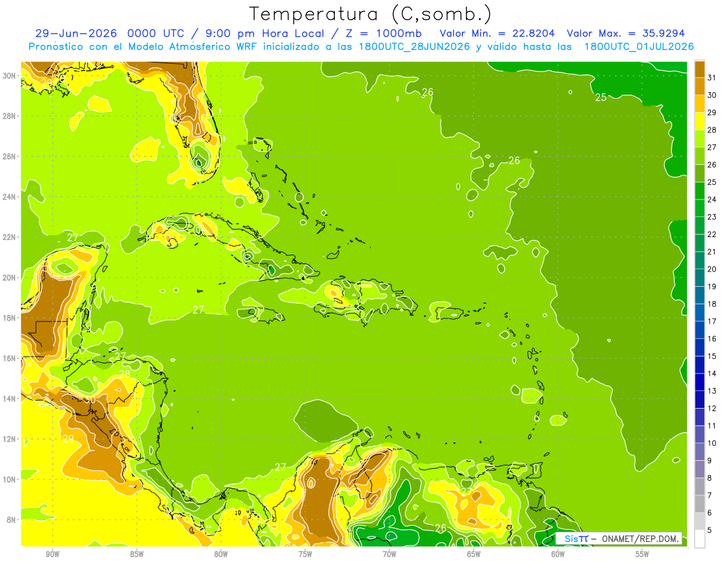Select legend swatch between 24 and 25

click(x=699, y=191)
